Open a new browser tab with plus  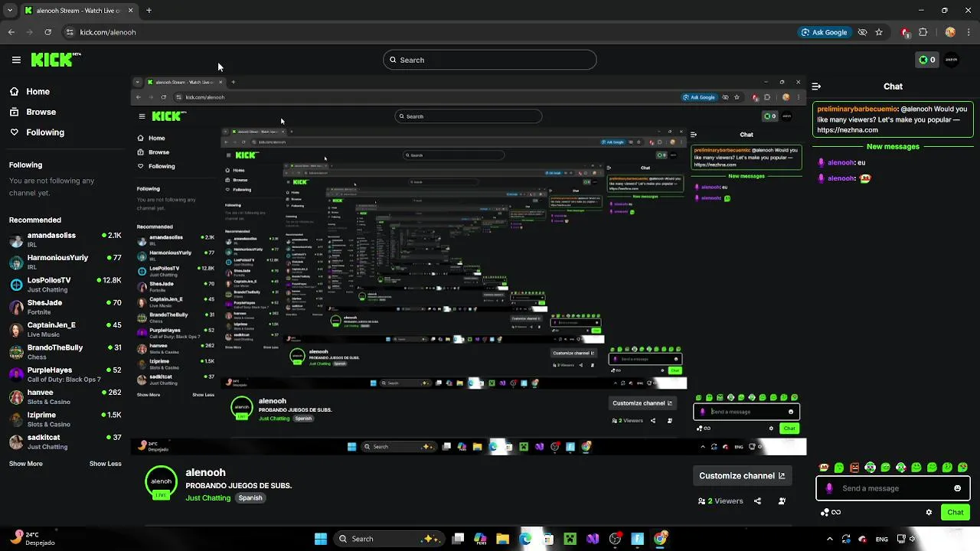click(149, 11)
